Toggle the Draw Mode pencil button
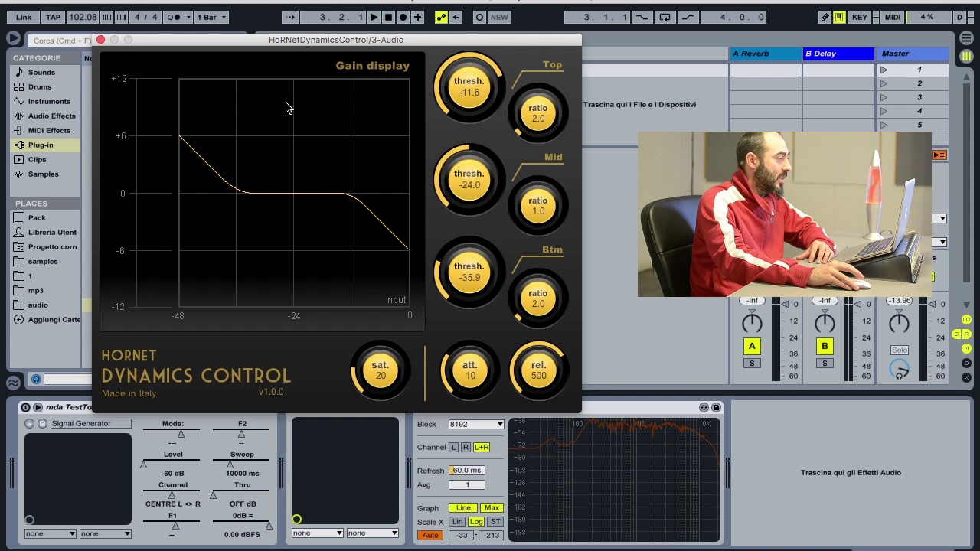 click(x=825, y=17)
